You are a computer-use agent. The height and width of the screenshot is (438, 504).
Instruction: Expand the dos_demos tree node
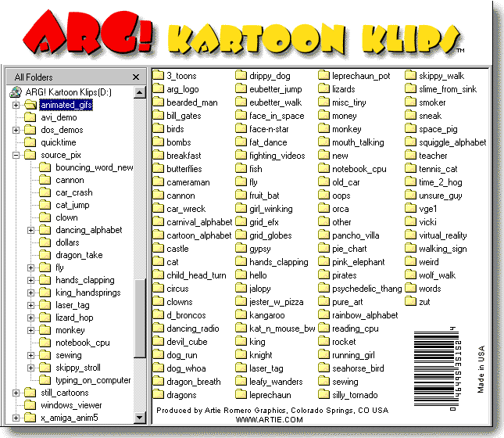tap(16, 130)
